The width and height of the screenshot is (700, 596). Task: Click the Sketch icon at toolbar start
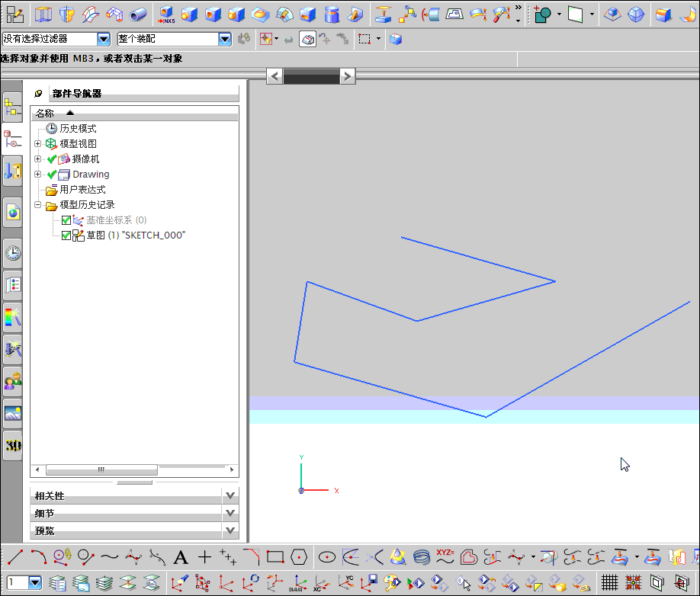coord(14,14)
